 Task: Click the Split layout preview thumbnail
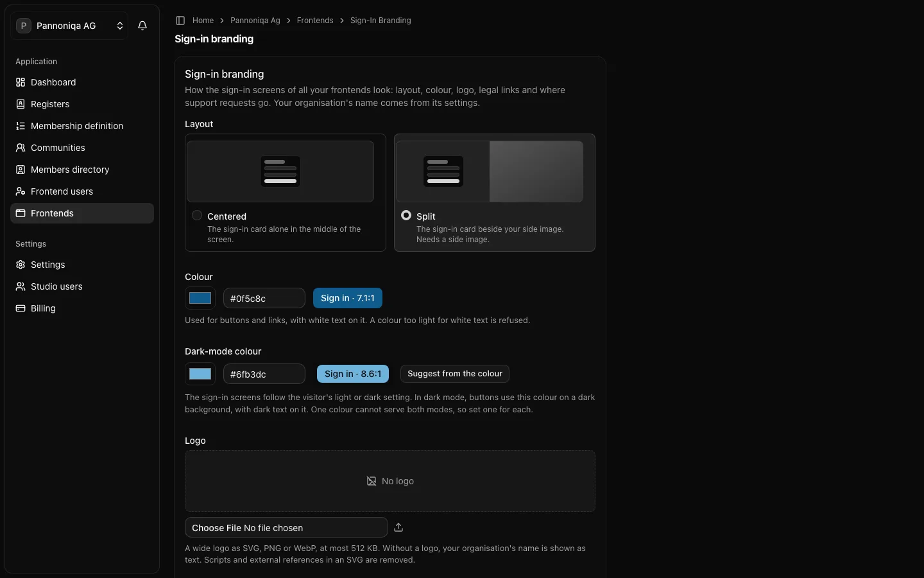click(490, 171)
